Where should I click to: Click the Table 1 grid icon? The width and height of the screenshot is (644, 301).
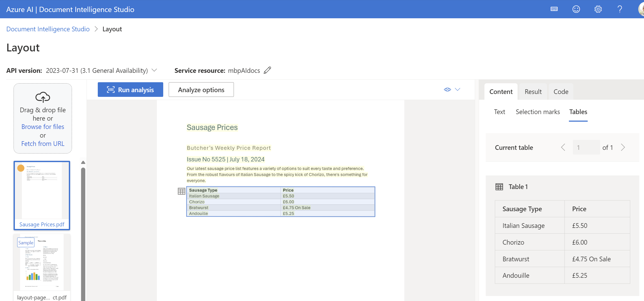499,187
